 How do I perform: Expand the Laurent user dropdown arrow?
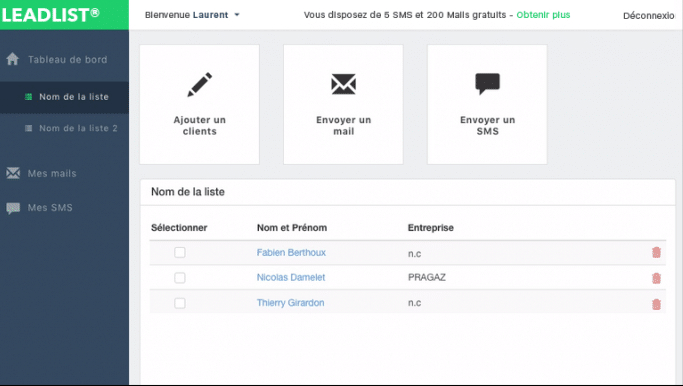point(237,15)
